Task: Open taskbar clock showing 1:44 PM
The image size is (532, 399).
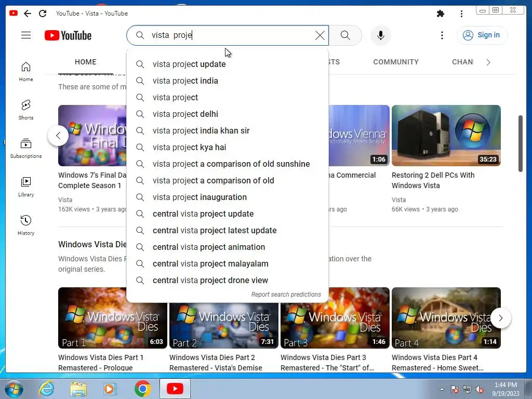Action: [x=506, y=389]
